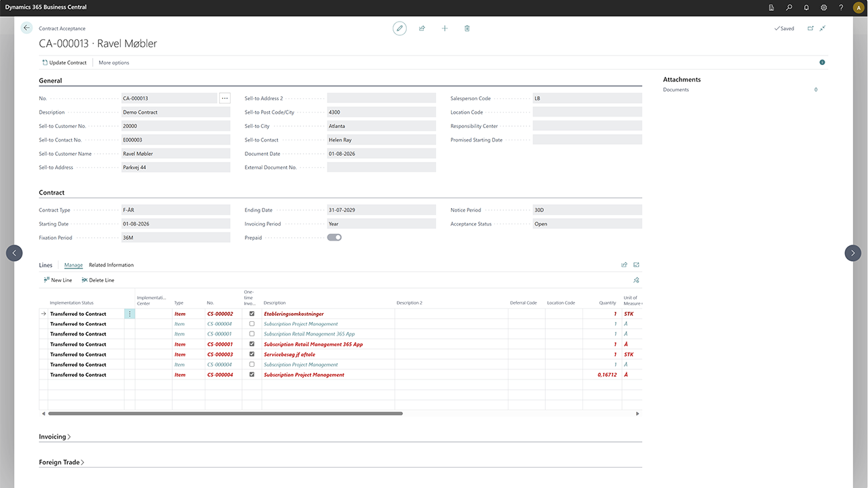Open notifications bell icon
868x488 pixels.
coord(806,7)
